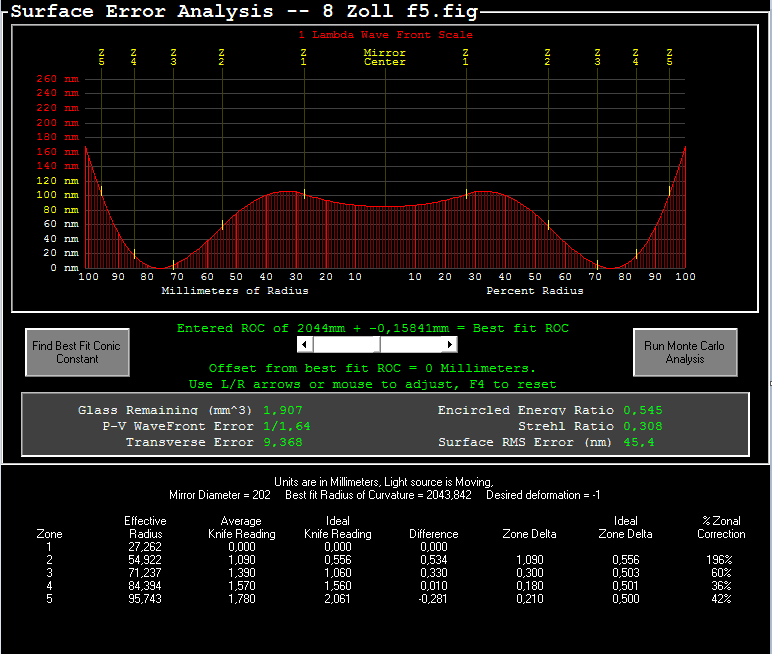Click the 'Effective Radius' column header
The width and height of the screenshot is (772, 654).
pyautogui.click(x=145, y=527)
